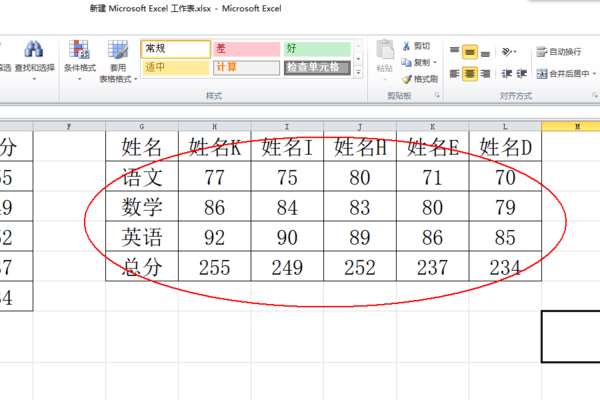600x400 pixels.
Task: Select column G header
Action: click(x=142, y=126)
